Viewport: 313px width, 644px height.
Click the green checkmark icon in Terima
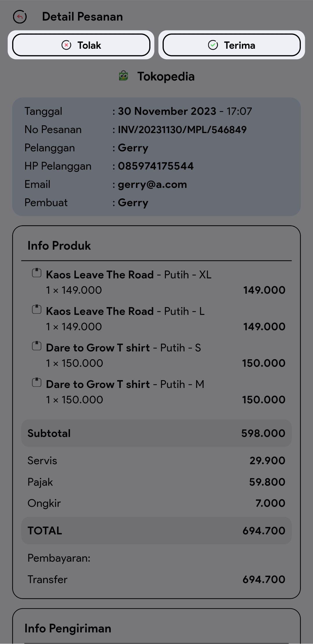pyautogui.click(x=213, y=45)
